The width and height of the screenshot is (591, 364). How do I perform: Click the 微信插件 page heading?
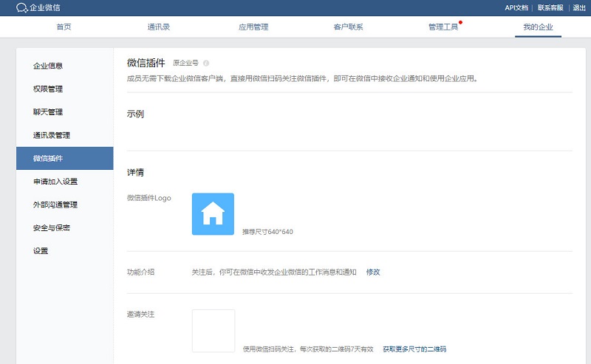pyautogui.click(x=146, y=63)
